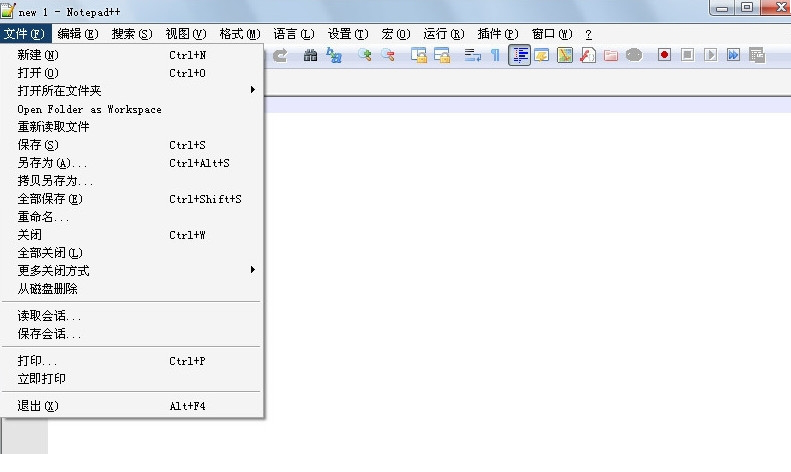
Task: Select 读取会话... menu entry
Action: tap(132, 316)
